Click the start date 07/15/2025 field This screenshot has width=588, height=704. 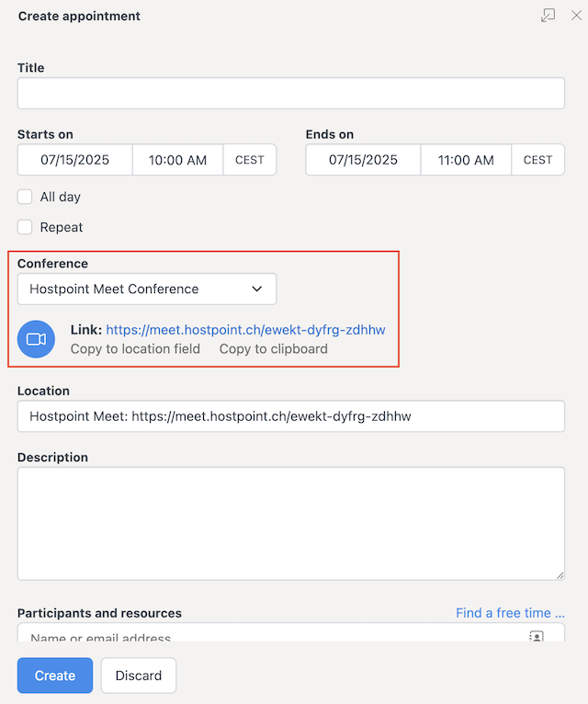[x=75, y=160]
